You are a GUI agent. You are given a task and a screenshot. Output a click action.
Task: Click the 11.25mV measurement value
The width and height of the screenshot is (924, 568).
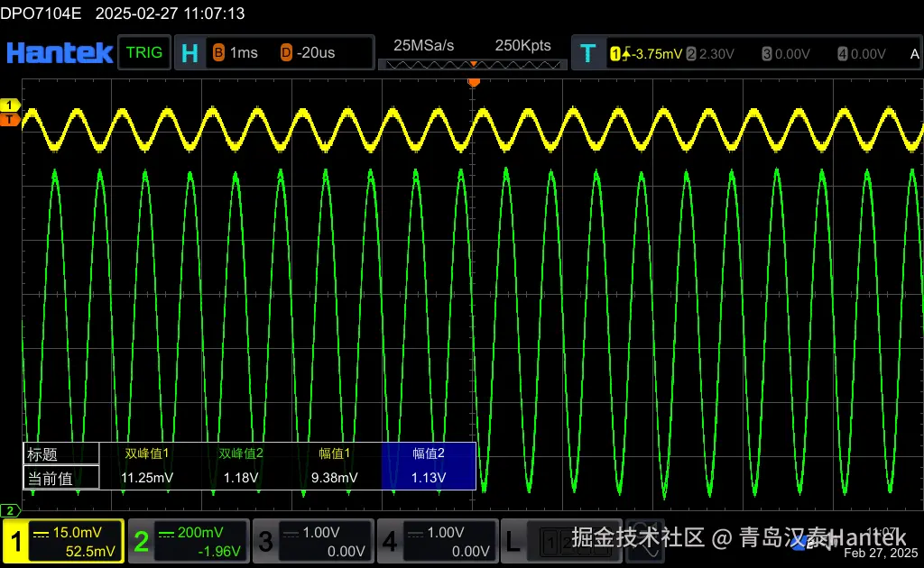[147, 477]
